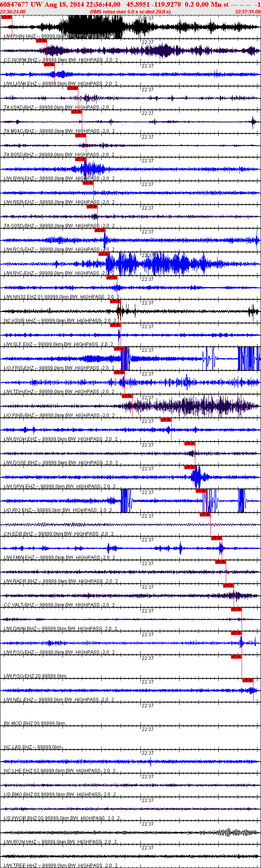Click the UW.DAVN BHZ station label
261x868 pixels.
(x=60, y=629)
